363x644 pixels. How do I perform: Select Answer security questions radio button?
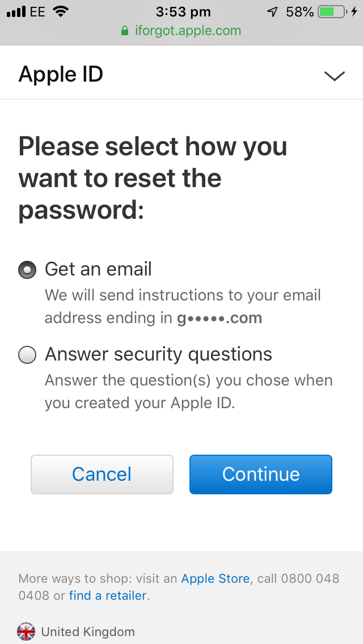pyautogui.click(x=27, y=355)
